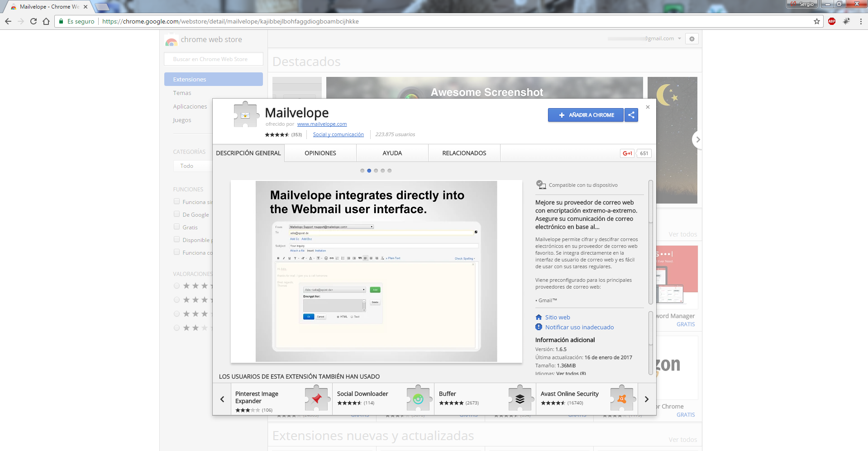Open the Ayuda tab

(x=392, y=153)
